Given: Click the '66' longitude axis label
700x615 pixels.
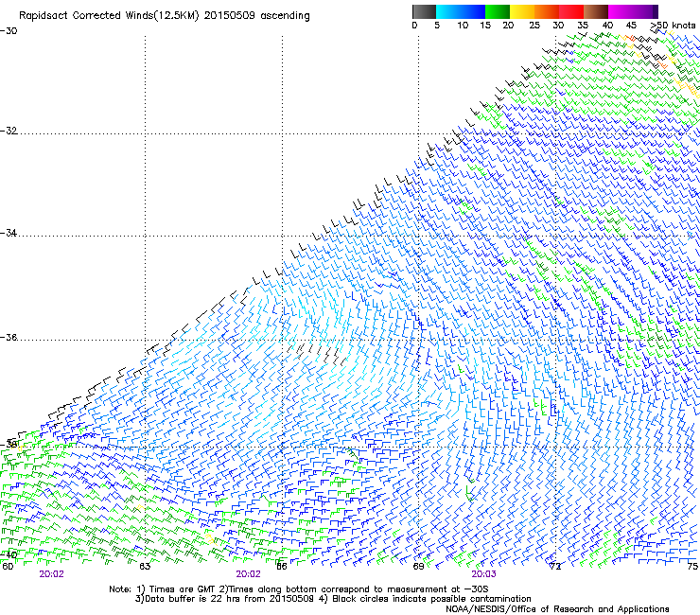Looking at the screenshot, I should click(x=282, y=567).
